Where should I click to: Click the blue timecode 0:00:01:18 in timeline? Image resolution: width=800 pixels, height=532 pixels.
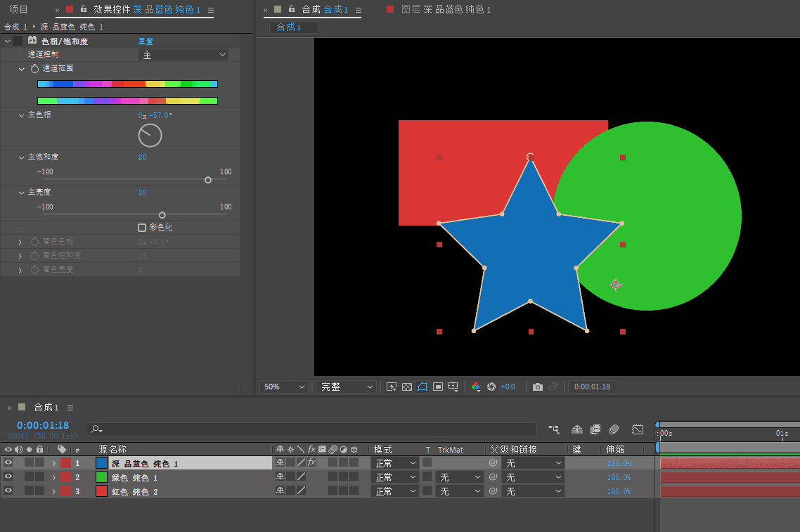coord(43,425)
